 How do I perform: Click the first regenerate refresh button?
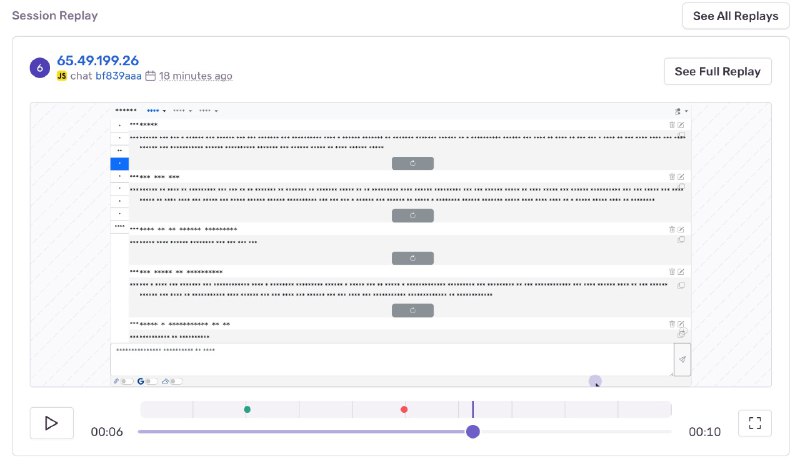point(412,163)
